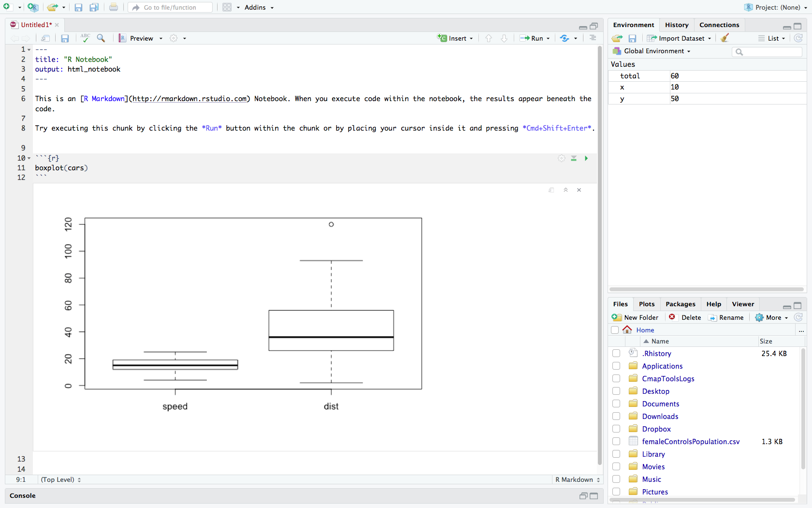Check the box next to .Rhistory
The height and width of the screenshot is (508, 812).
616,354
